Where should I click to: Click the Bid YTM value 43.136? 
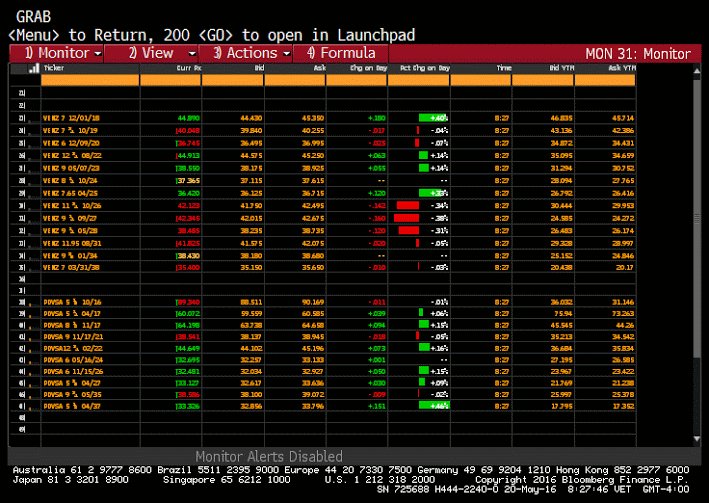[x=562, y=131]
